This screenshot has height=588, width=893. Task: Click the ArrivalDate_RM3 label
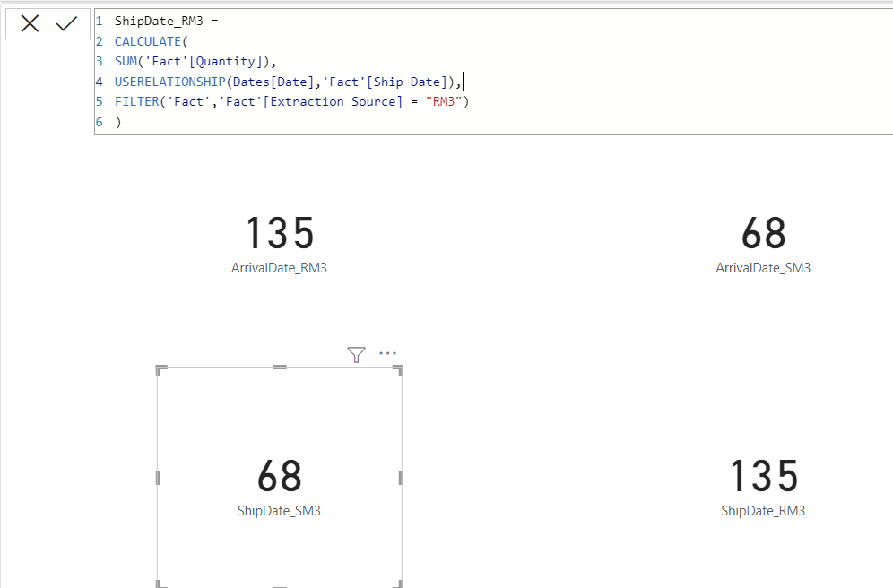(279, 268)
